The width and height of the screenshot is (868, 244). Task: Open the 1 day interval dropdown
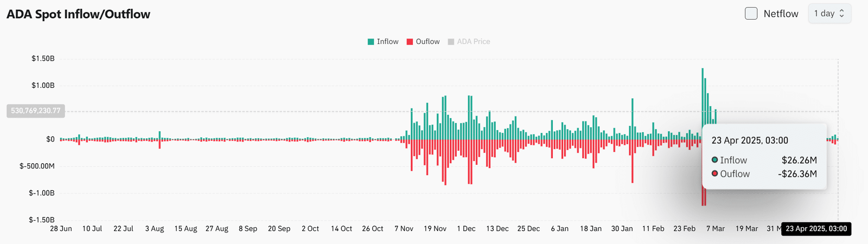(x=829, y=14)
